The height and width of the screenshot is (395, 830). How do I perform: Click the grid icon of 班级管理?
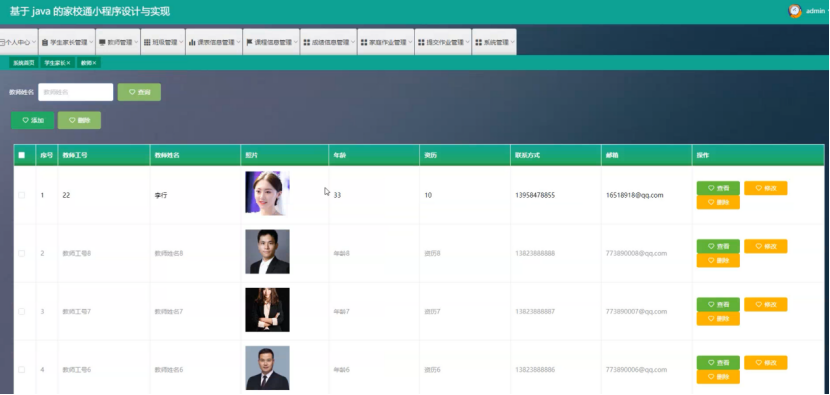click(147, 42)
